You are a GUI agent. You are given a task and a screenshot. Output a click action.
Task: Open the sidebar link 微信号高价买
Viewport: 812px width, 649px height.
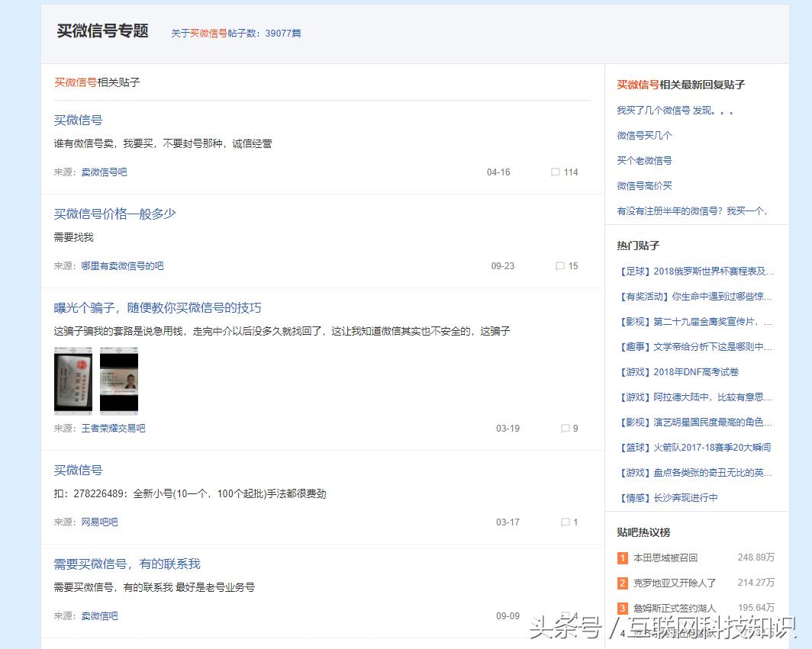643,185
